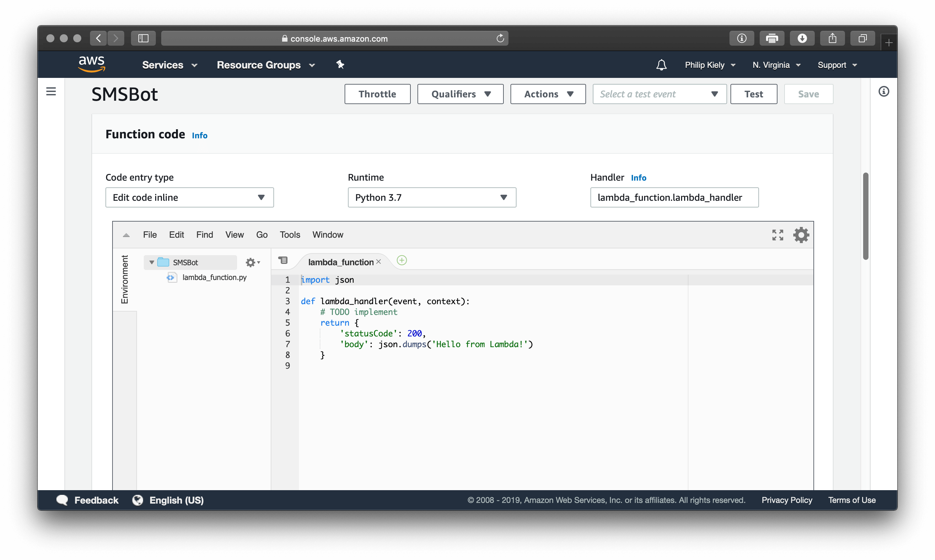935x560 pixels.
Task: Open a new browser tab with plus
Action: coord(889,43)
